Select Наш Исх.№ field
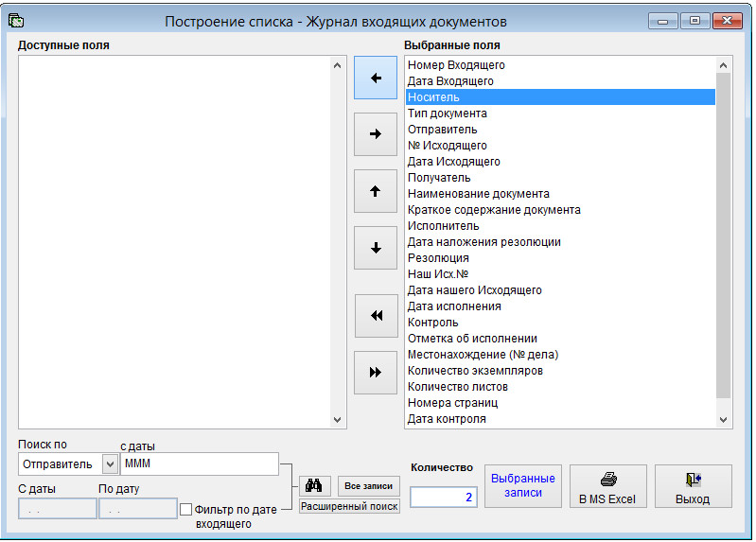This screenshot has width=756, height=542. [560, 274]
